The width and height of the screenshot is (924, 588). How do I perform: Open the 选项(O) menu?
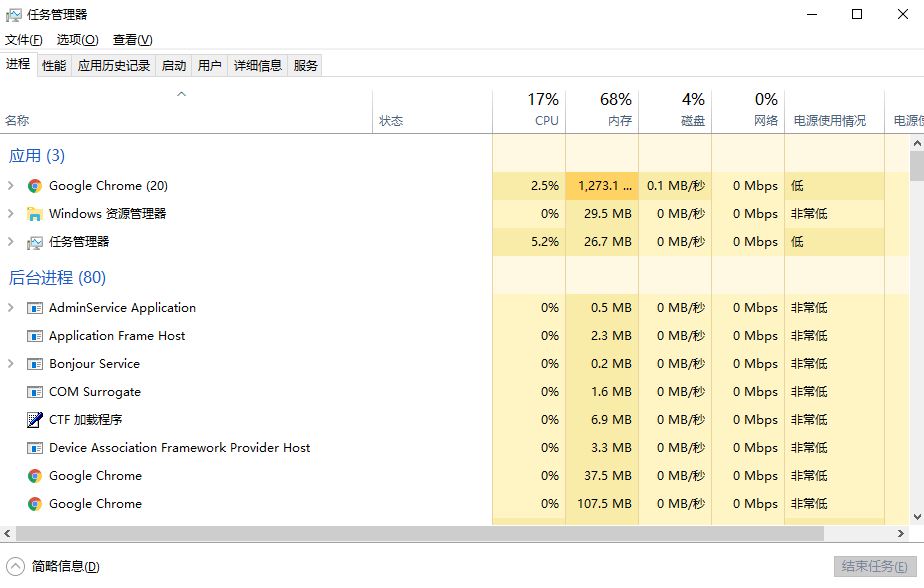pyautogui.click(x=77, y=40)
